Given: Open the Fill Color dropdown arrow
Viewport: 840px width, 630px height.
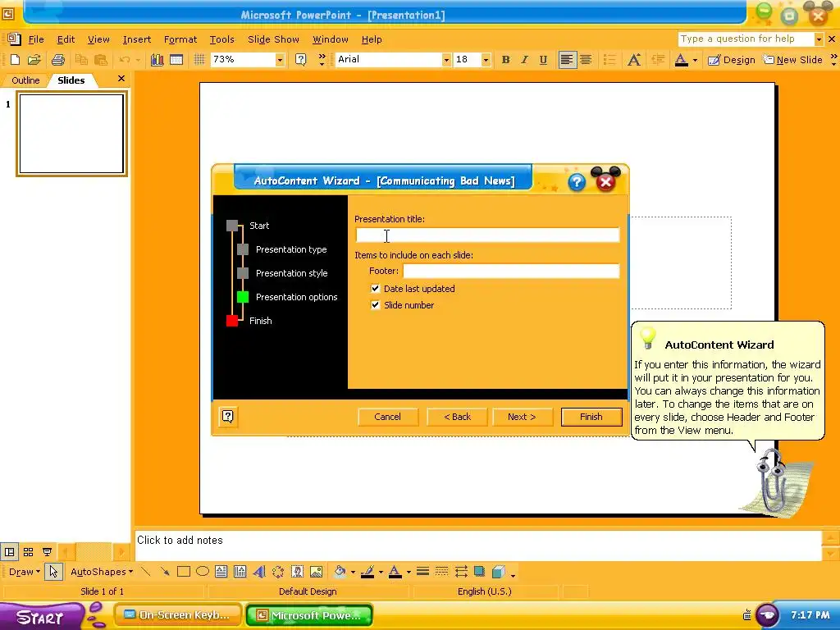Looking at the screenshot, I should pos(353,572).
